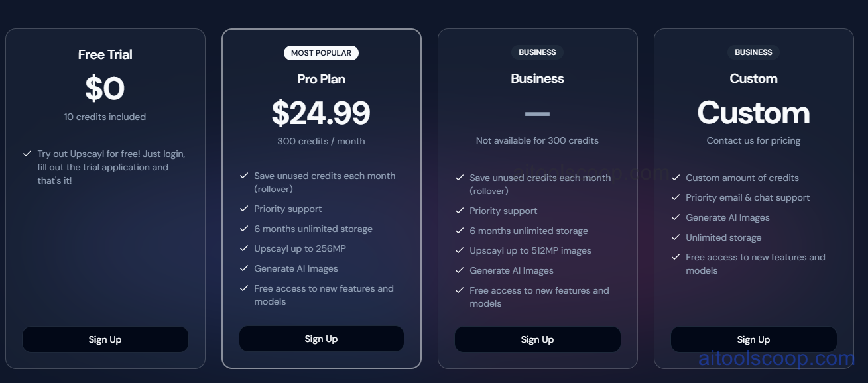The height and width of the screenshot is (383, 868).
Task: Click Sign Up on the Business plan
Action: [x=537, y=339]
